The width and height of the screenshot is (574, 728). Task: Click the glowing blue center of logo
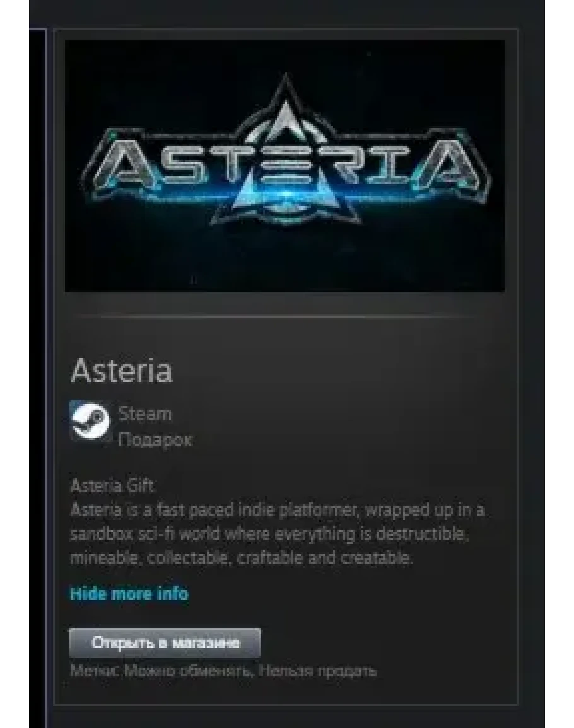(286, 194)
